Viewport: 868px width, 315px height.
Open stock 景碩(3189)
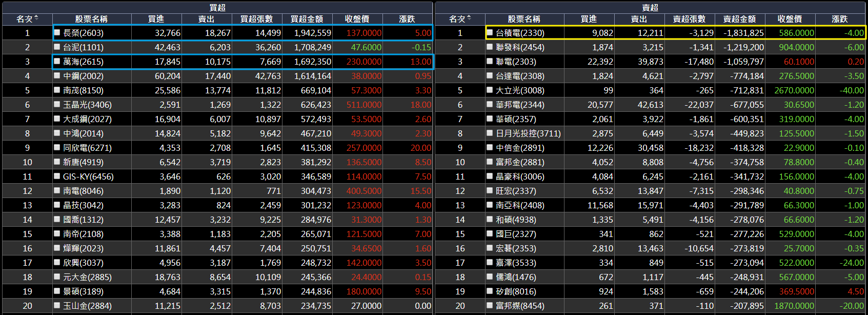(83, 291)
